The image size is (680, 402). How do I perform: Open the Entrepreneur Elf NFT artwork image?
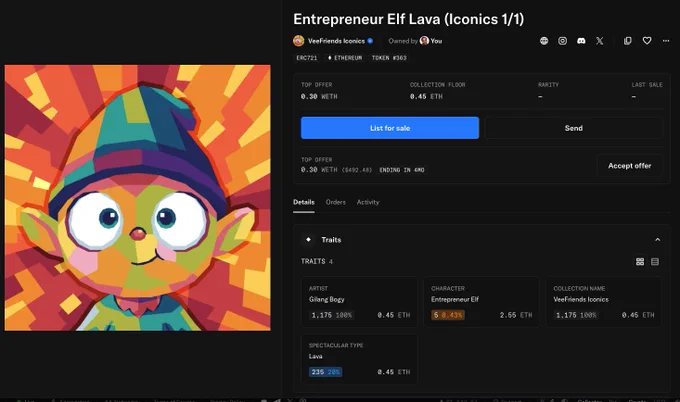point(137,198)
